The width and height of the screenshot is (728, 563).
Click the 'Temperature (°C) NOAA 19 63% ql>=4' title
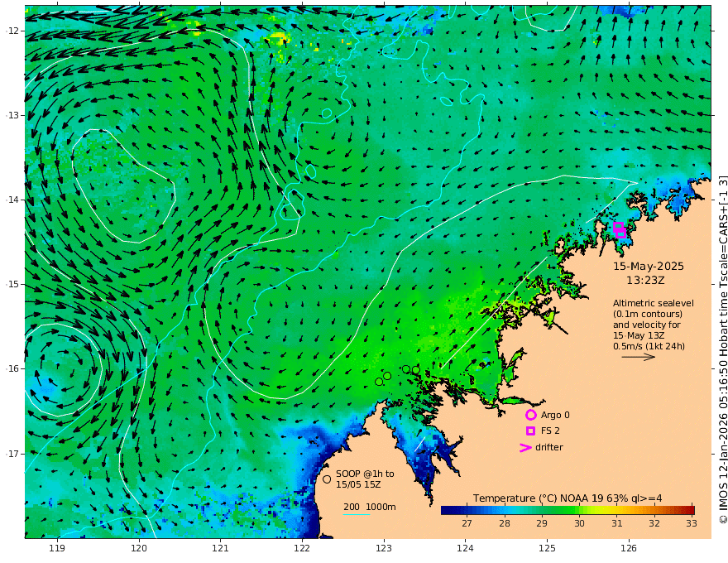click(568, 498)
